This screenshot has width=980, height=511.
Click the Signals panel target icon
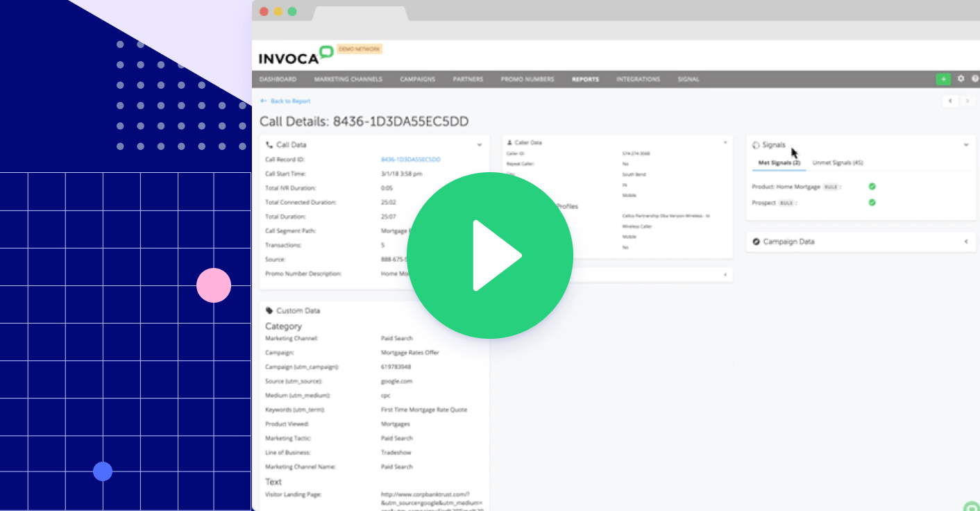point(755,144)
